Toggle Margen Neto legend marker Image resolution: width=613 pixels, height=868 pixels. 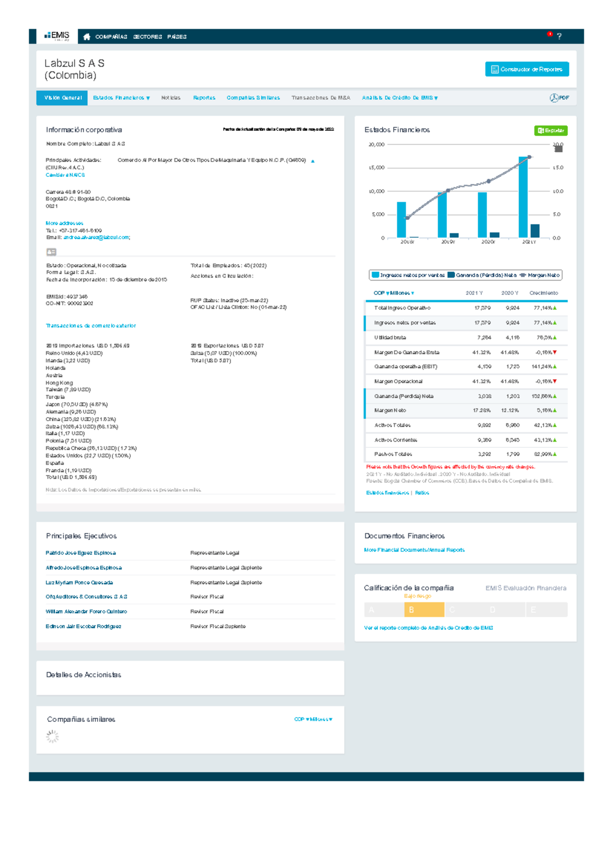pyautogui.click(x=523, y=275)
